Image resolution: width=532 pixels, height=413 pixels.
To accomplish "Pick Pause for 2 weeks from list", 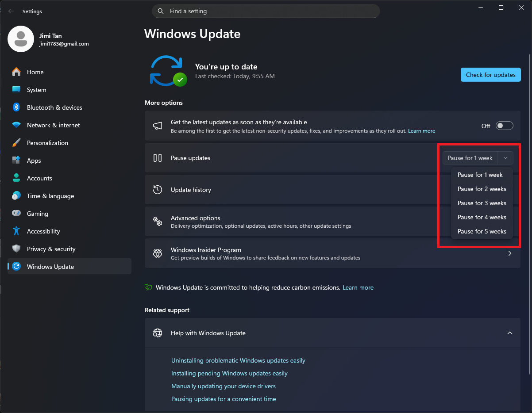I will pyautogui.click(x=482, y=189).
